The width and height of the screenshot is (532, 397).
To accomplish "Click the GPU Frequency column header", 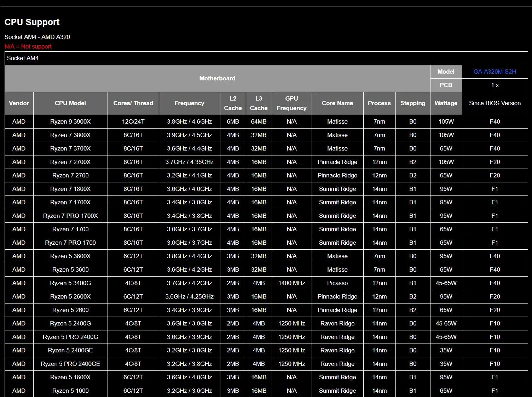I will point(291,103).
